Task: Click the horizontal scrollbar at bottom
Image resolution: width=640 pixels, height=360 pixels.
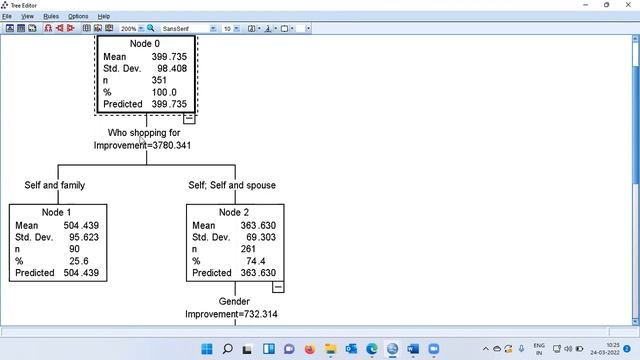Action: 304,331
